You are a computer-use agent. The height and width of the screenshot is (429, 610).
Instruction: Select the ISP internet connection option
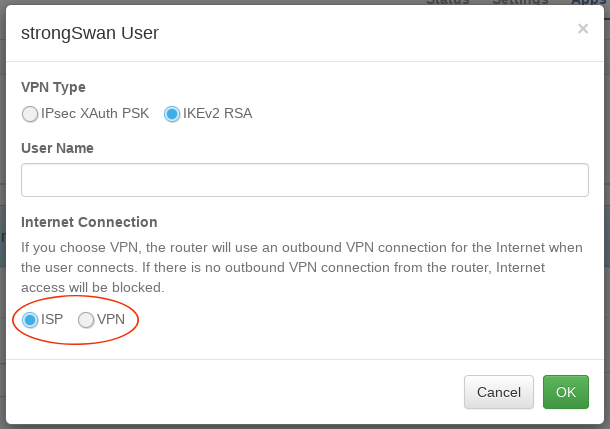coord(30,320)
